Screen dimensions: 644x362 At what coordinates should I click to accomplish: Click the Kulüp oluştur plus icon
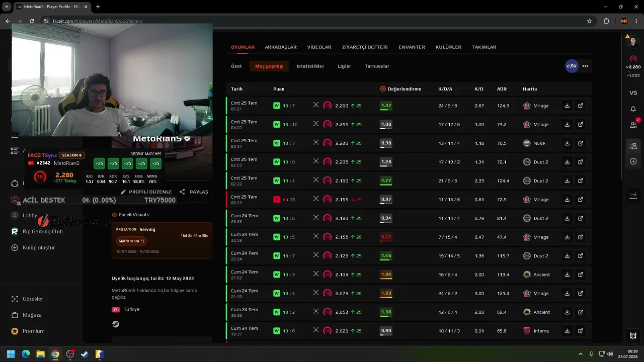click(15, 247)
